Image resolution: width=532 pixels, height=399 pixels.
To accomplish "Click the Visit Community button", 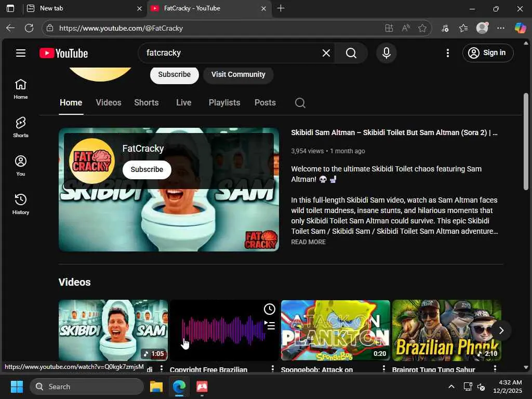I will (x=238, y=74).
